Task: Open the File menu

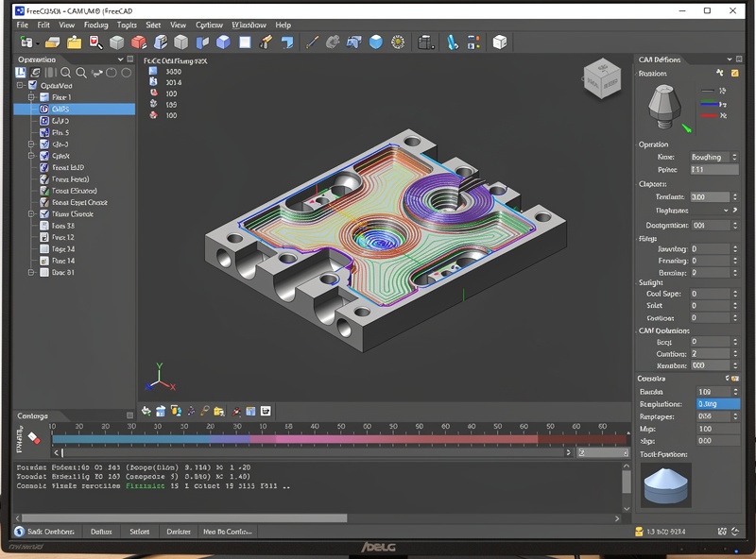Action: (x=22, y=25)
